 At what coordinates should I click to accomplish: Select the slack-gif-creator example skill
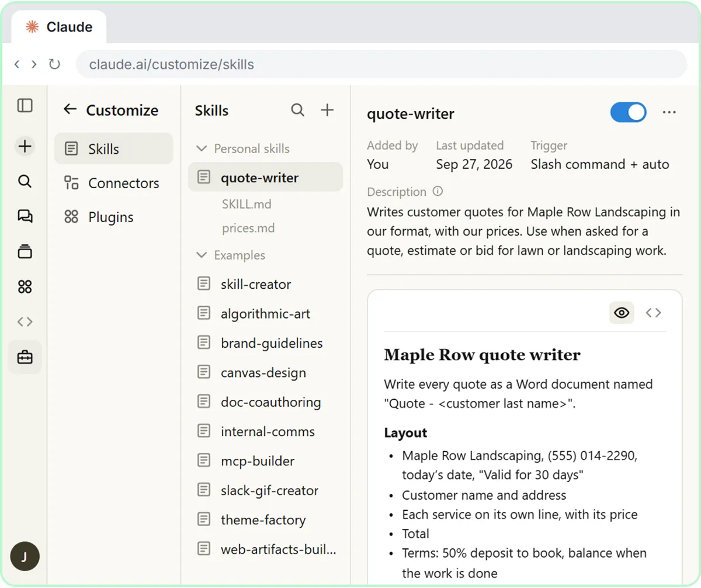click(x=265, y=490)
